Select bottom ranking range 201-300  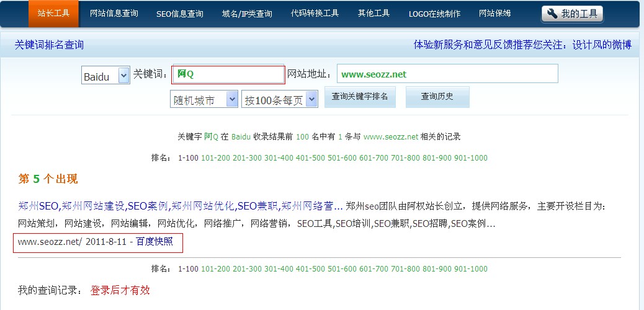(247, 269)
